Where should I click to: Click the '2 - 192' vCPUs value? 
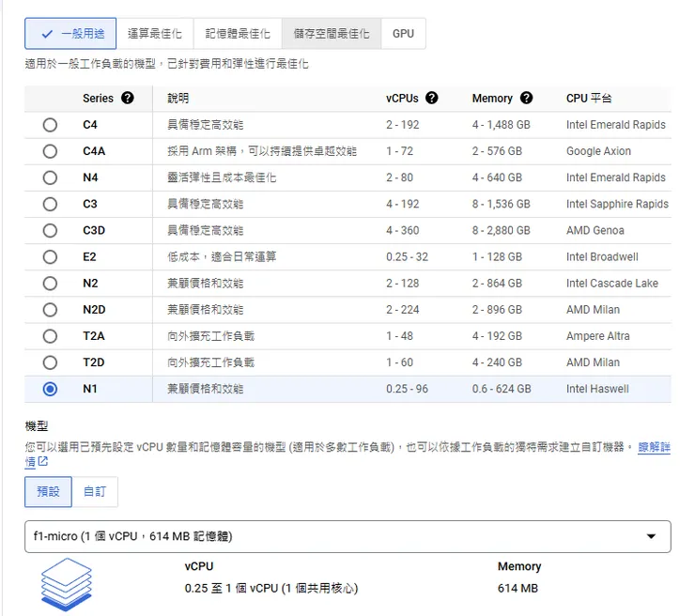(403, 125)
